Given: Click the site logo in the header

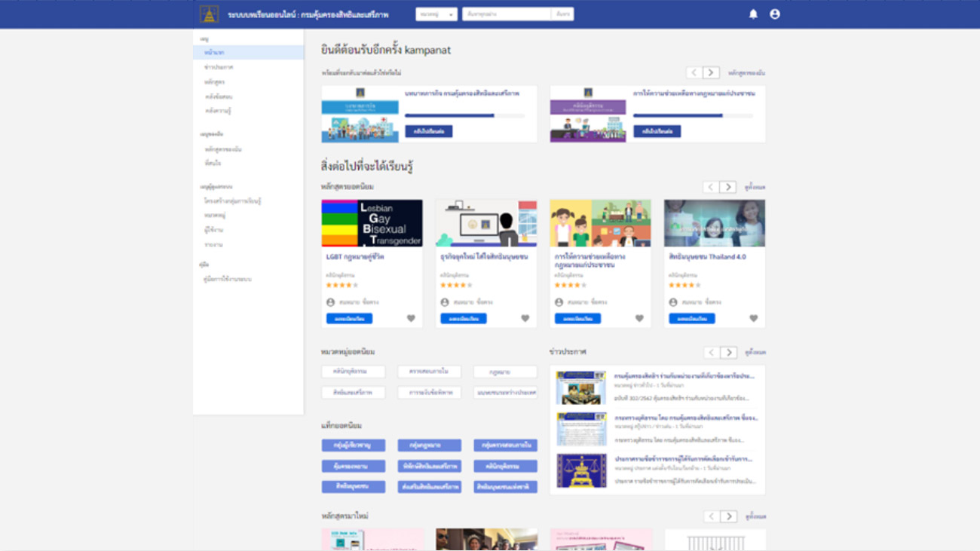Looking at the screenshot, I should pyautogui.click(x=209, y=14).
